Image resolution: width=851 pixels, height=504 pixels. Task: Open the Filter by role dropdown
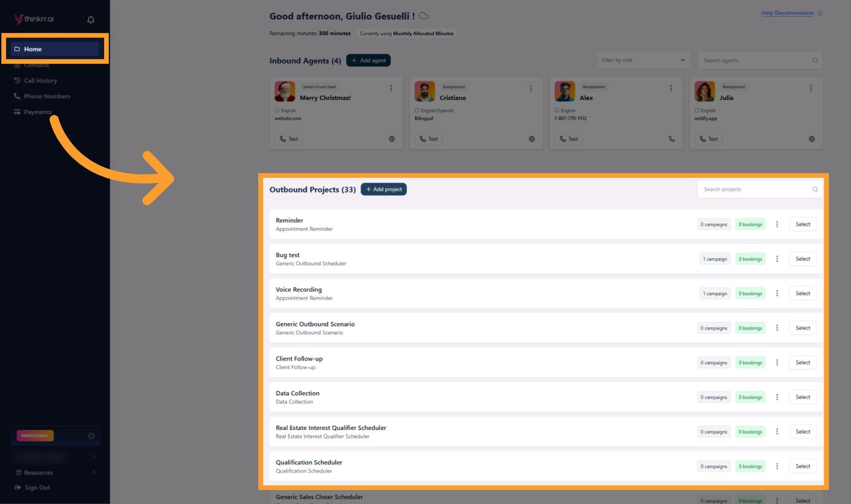click(644, 60)
